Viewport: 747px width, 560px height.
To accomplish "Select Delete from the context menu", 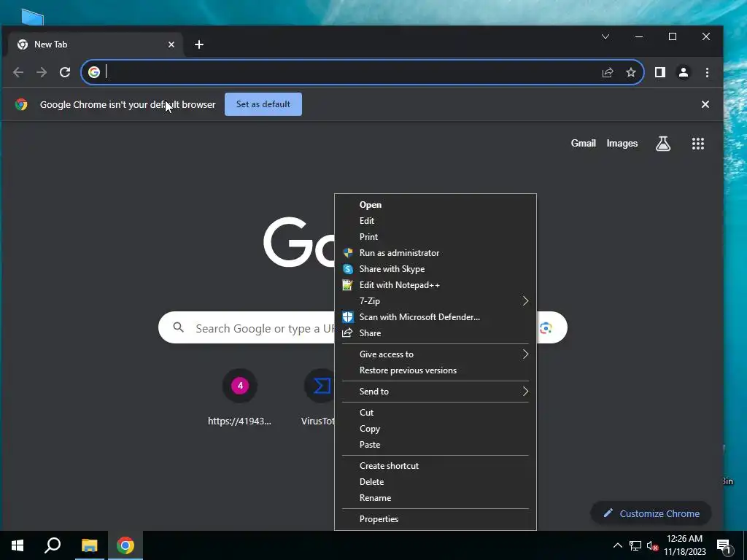I will (x=436, y=482).
